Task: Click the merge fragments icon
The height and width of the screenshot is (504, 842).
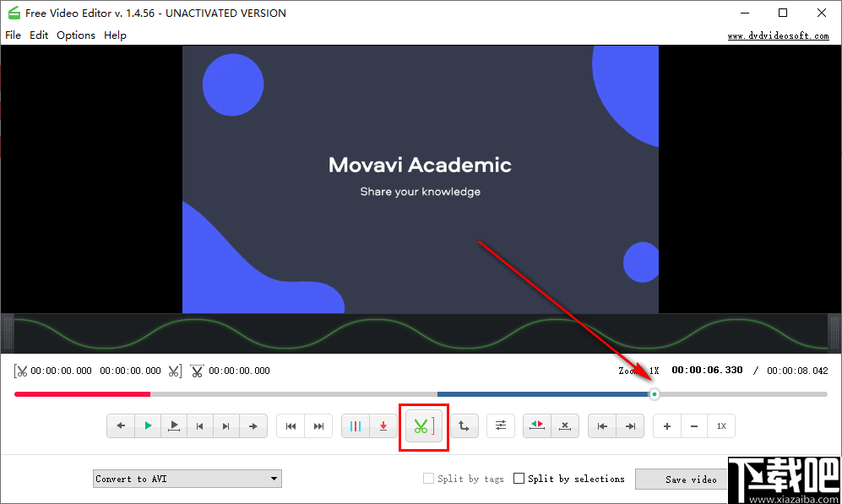Action: (536, 425)
